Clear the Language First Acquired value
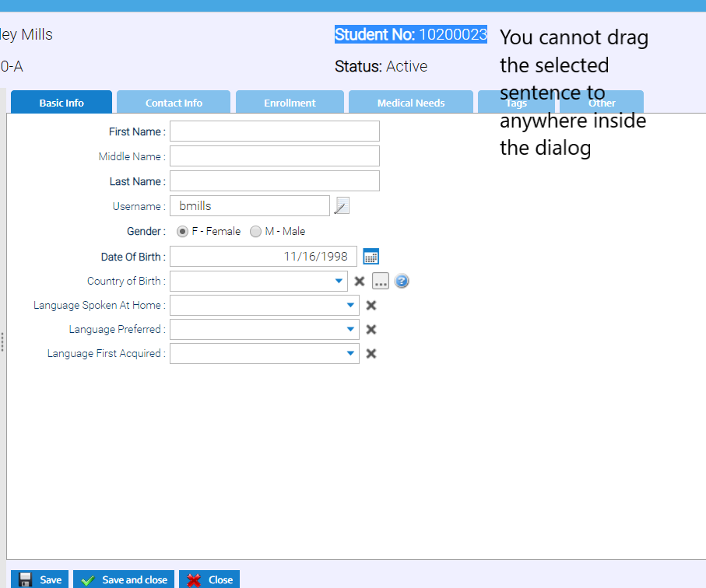Screen dimensions: 706x588 pyautogui.click(x=371, y=354)
